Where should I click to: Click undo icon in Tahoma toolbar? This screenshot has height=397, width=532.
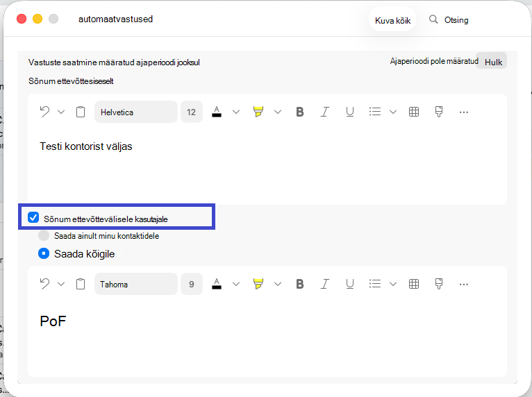[44, 284]
